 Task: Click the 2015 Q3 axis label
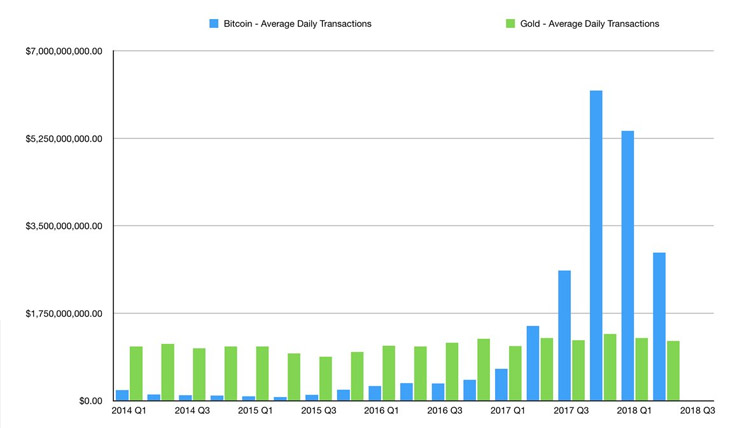point(318,411)
